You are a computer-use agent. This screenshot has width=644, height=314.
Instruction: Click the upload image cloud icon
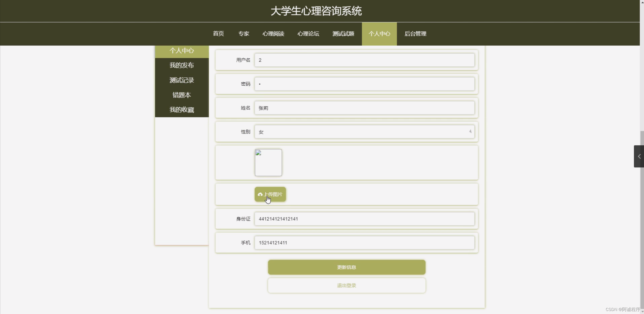click(260, 194)
